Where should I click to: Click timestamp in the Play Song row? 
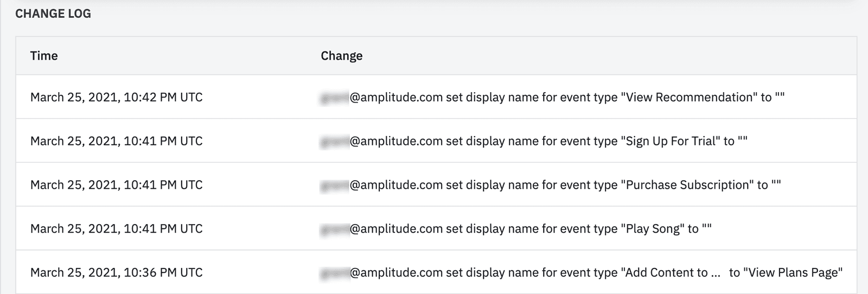point(116,229)
